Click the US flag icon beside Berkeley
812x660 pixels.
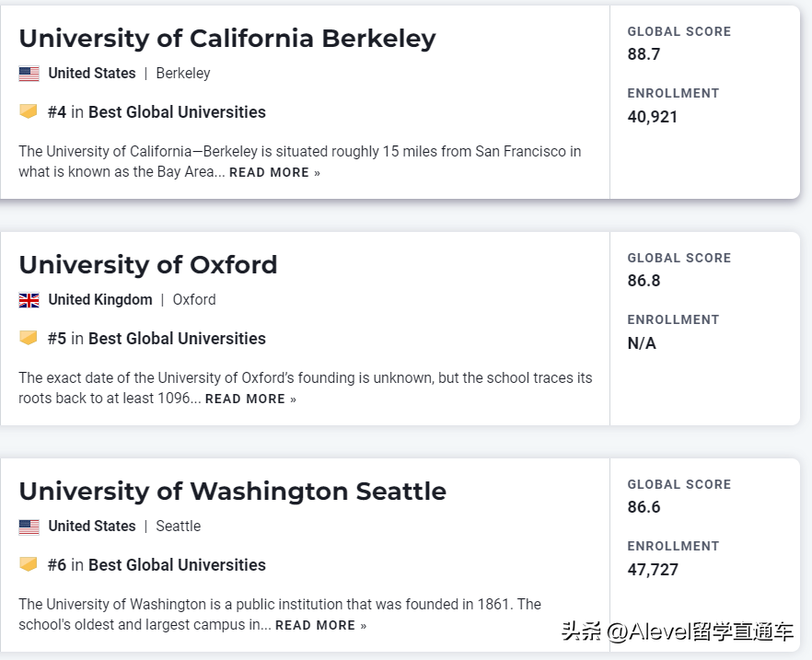tap(29, 74)
